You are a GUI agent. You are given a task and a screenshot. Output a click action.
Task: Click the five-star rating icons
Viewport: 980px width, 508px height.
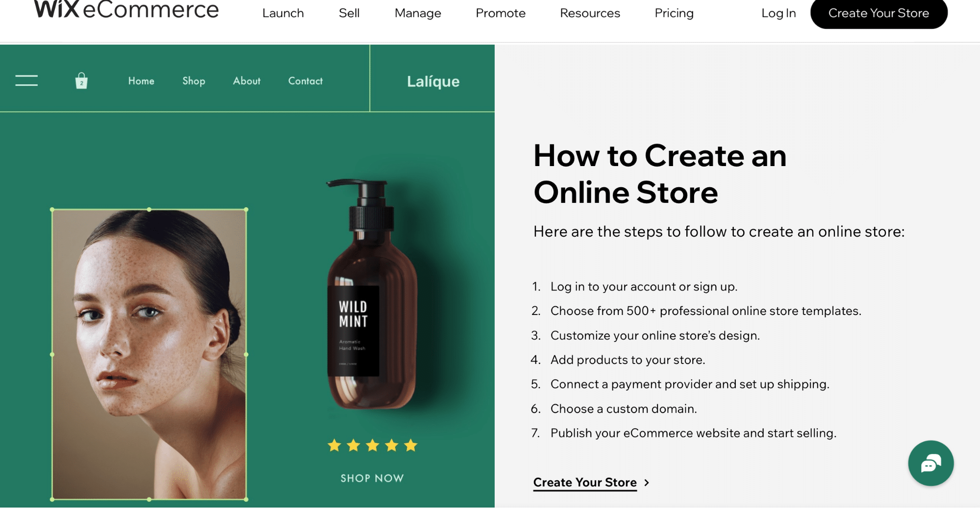373,445
